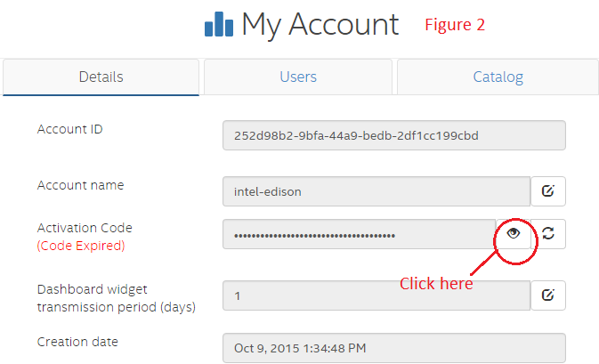Viewport: 599px width, 364px height.
Task: Edit the dashboard widget transmission period
Action: (548, 295)
